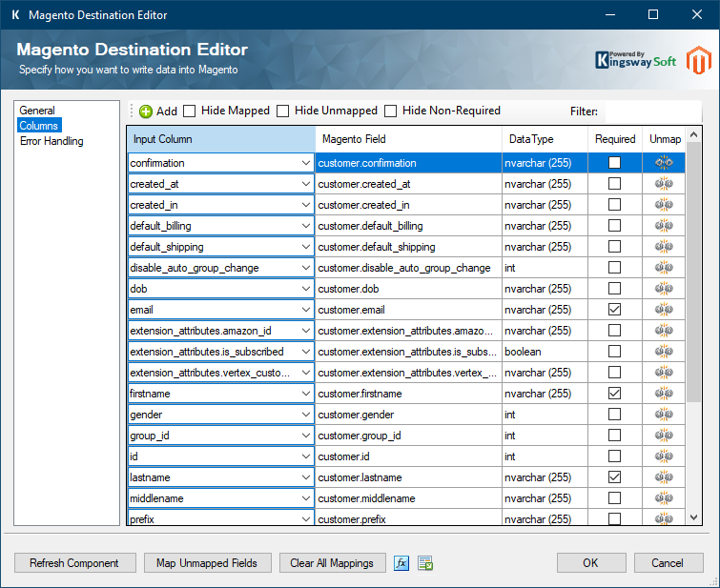720x588 pixels.
Task: Open the middlename input column dropdown
Action: pyautogui.click(x=306, y=498)
